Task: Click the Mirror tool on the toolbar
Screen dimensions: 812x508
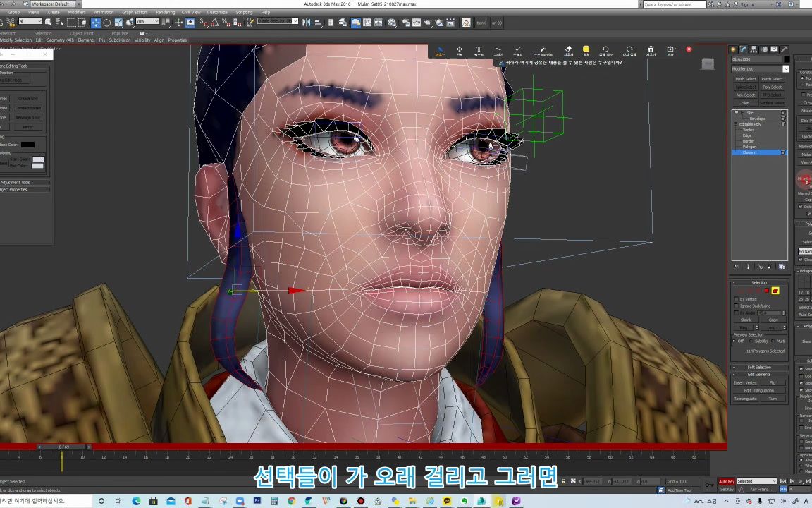Action: tap(305, 23)
